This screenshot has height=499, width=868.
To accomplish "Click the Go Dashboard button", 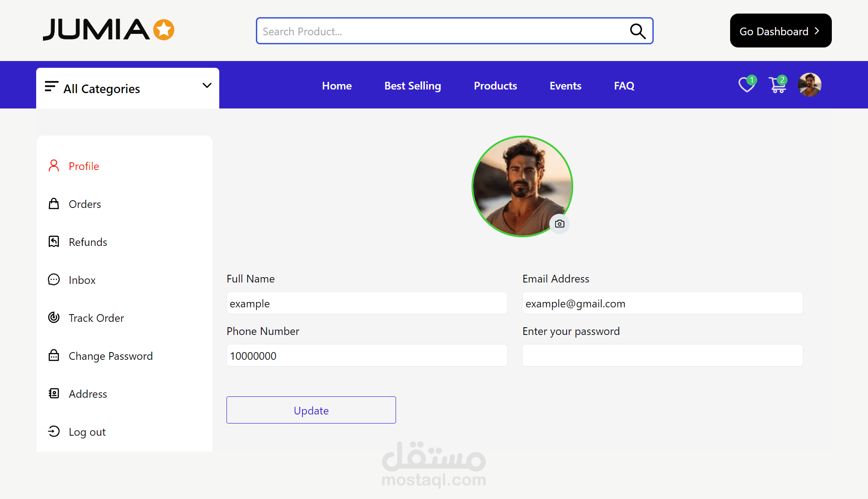I will coord(780,31).
